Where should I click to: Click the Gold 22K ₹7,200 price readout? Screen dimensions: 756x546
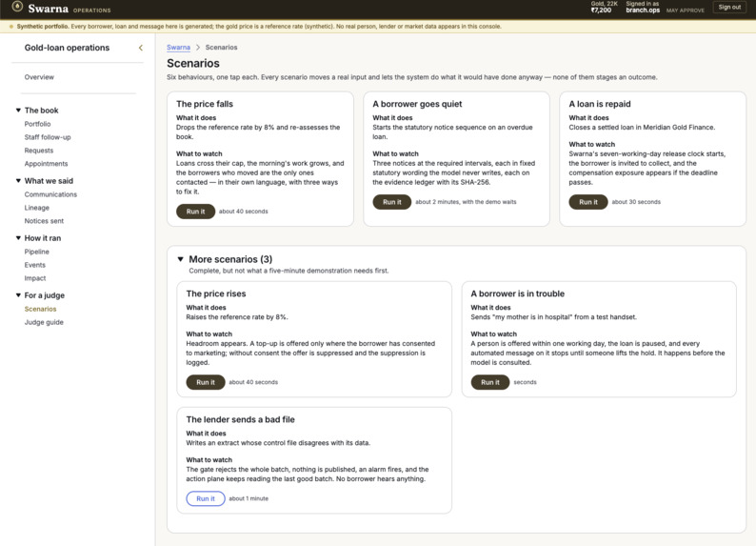604,7
